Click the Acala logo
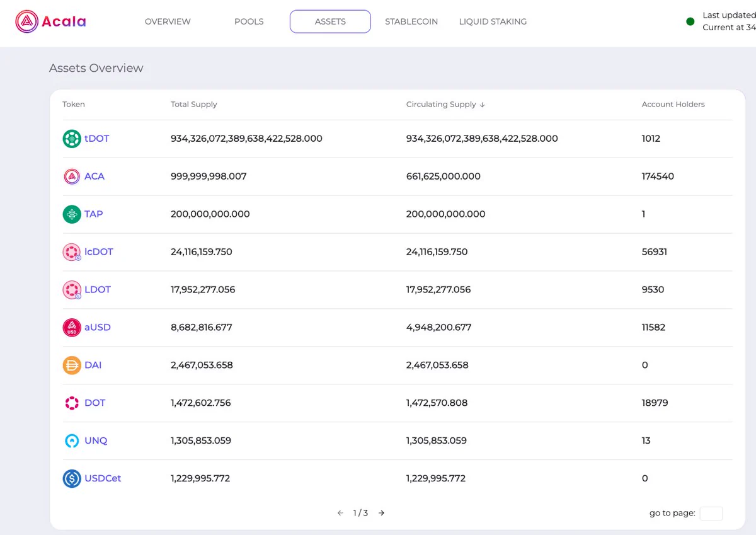This screenshot has width=756, height=535. coord(50,21)
